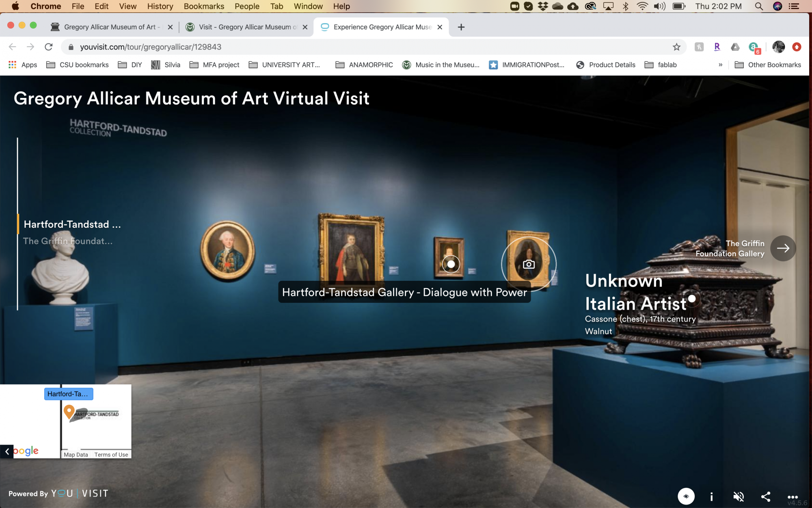The width and height of the screenshot is (812, 508).
Task: Click the orange map location pin
Action: [69, 412]
